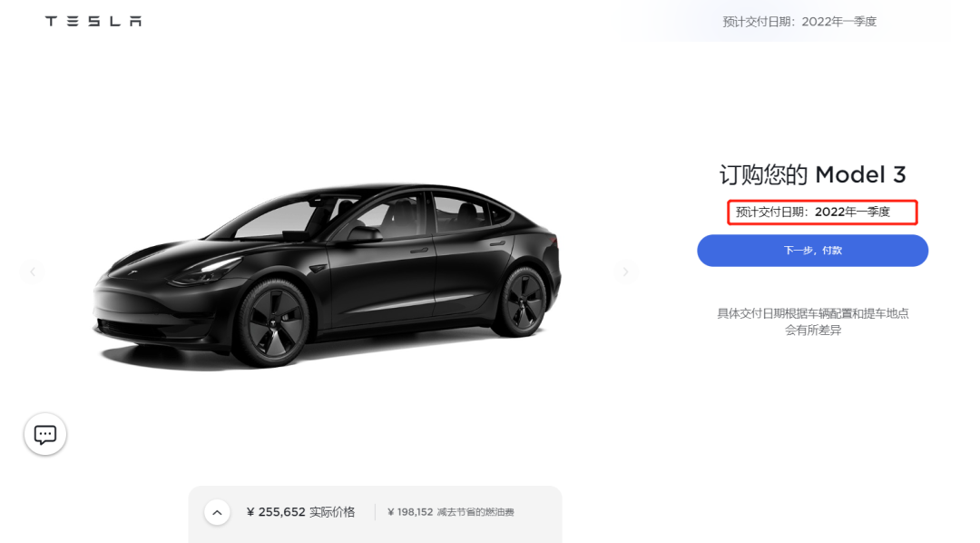Show next car image with right arrow
Image resolution: width=980 pixels, height=543 pixels.
coord(625,271)
